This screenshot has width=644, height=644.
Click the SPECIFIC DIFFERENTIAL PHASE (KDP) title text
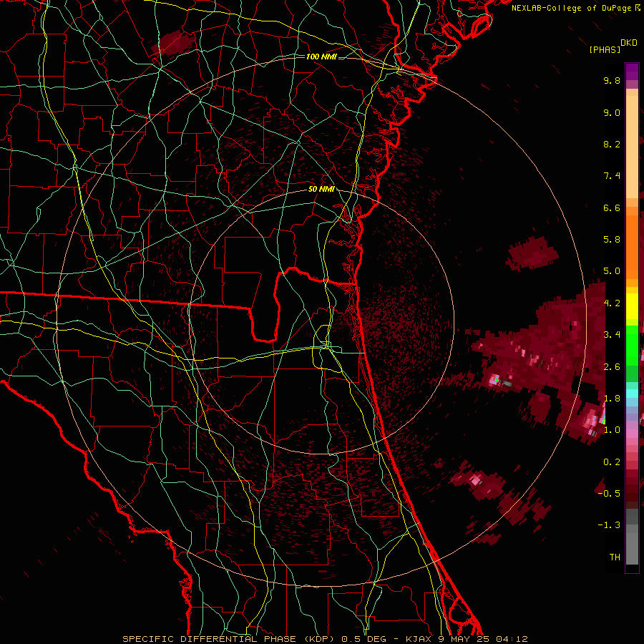pos(228,639)
